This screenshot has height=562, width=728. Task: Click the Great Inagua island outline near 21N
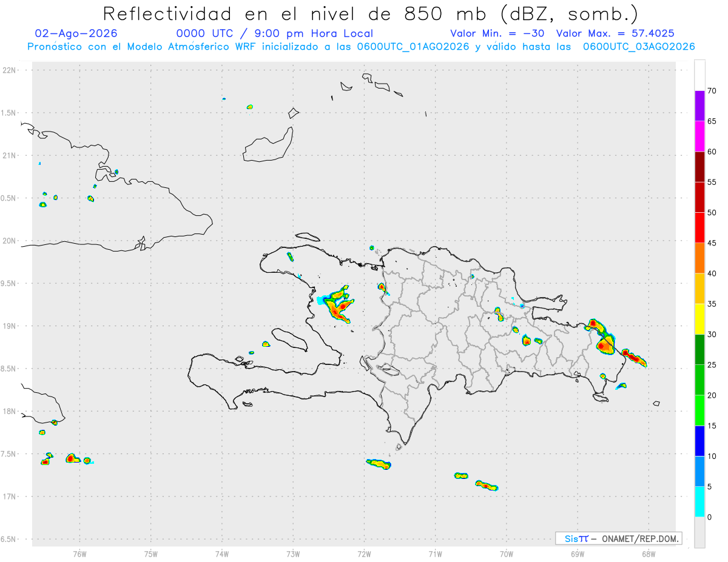click(x=269, y=146)
